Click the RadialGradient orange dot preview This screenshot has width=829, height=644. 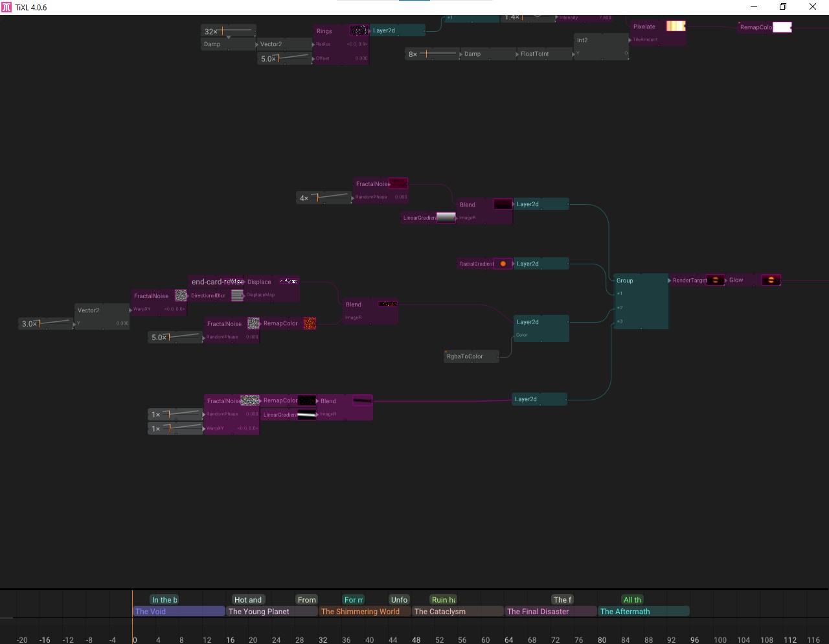point(503,264)
